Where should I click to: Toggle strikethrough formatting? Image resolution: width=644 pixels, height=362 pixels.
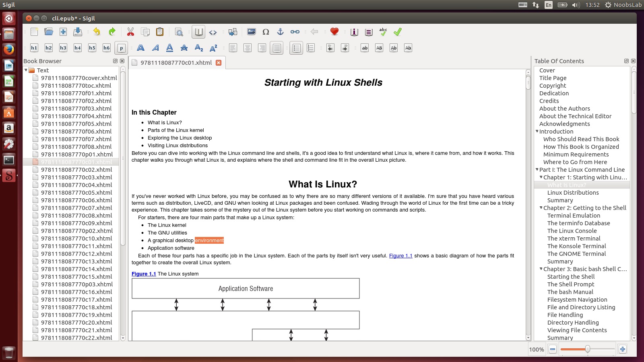click(x=184, y=48)
